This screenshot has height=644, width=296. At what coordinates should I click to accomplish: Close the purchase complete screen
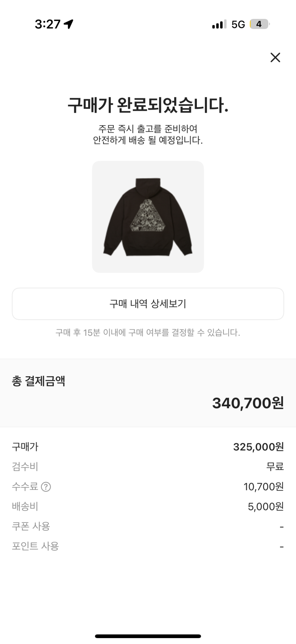[275, 57]
